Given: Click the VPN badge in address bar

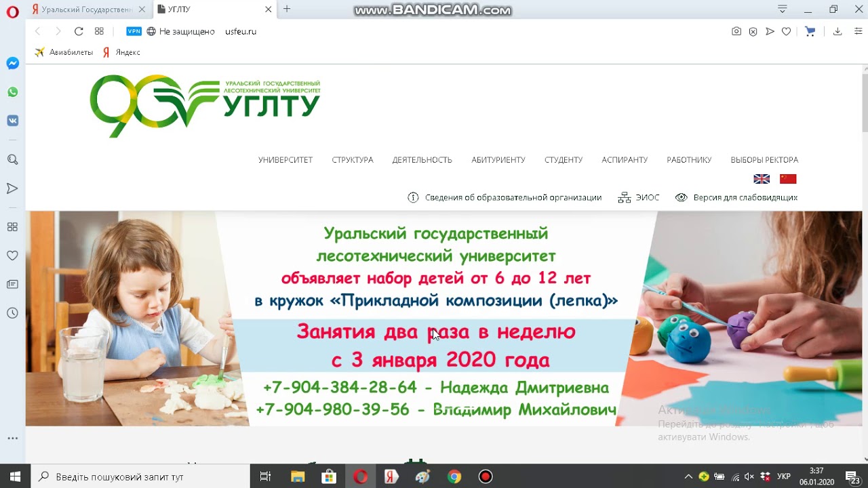Looking at the screenshot, I should [x=134, y=31].
